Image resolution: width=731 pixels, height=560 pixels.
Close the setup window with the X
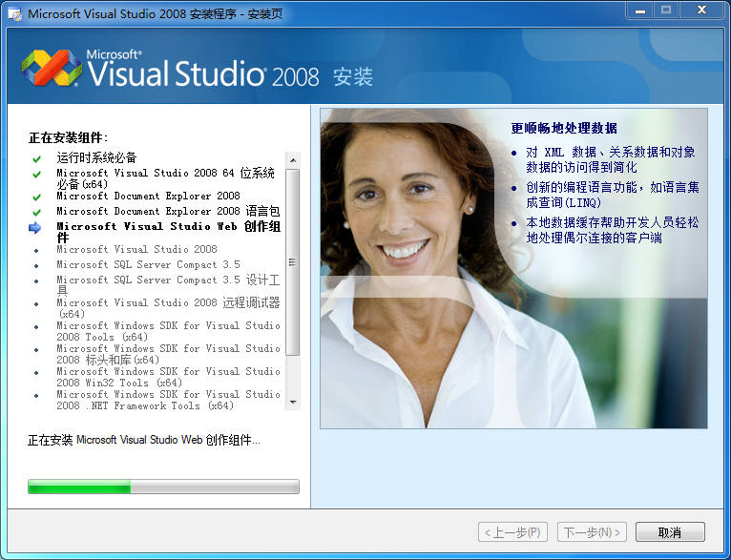pos(702,10)
